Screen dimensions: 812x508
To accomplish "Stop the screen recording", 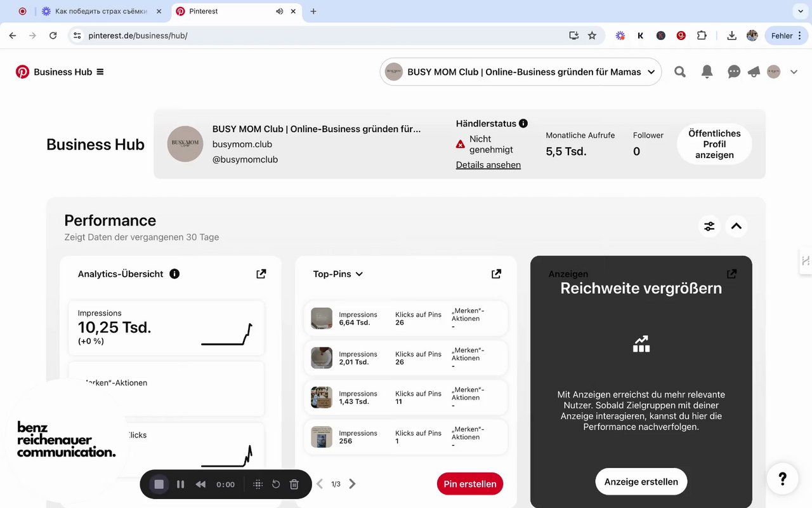I will click(x=159, y=484).
